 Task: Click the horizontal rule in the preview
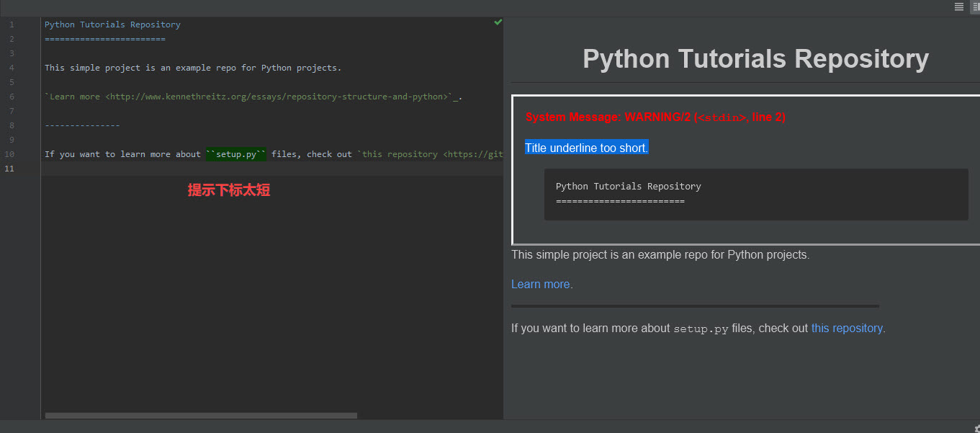point(695,305)
